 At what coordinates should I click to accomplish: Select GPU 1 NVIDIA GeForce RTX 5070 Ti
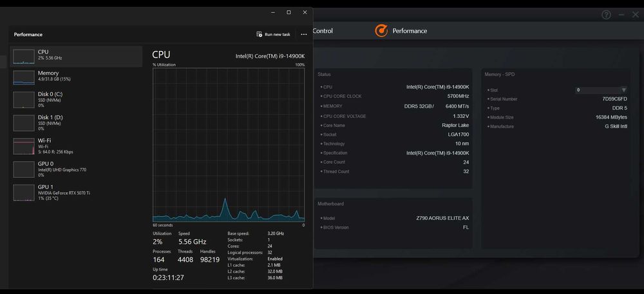76,192
